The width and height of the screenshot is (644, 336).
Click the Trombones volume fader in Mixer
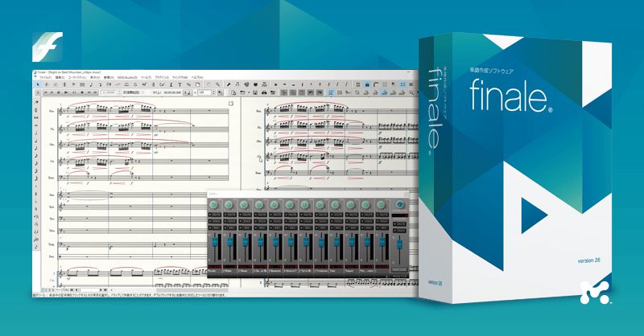coord(321,243)
